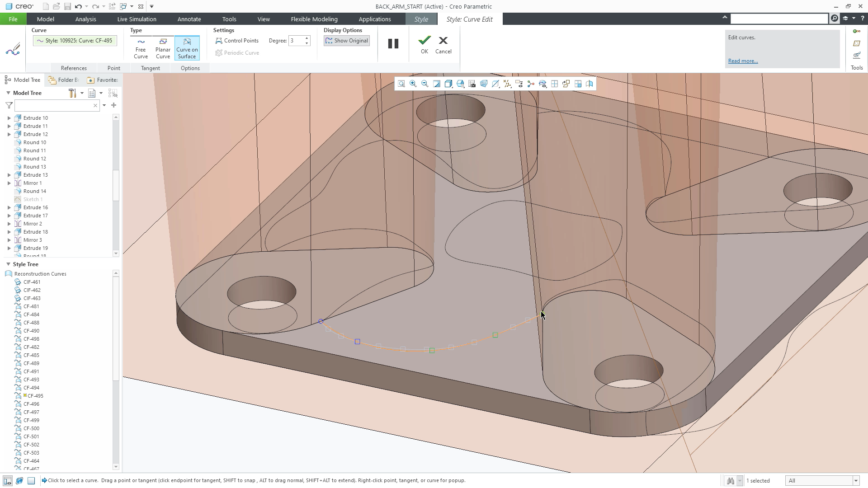The height and width of the screenshot is (488, 868).
Task: Click the Undo arrow in quick access toolbar
Action: coord(78,6)
